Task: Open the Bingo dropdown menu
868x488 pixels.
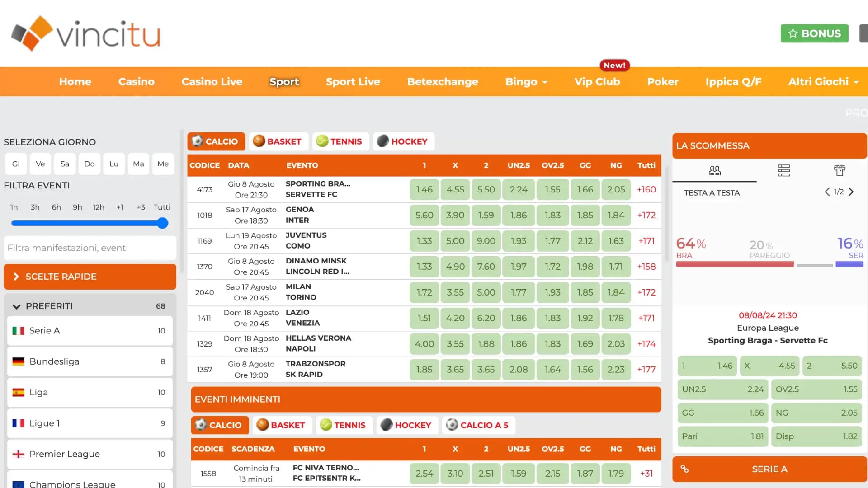Action: (x=526, y=81)
